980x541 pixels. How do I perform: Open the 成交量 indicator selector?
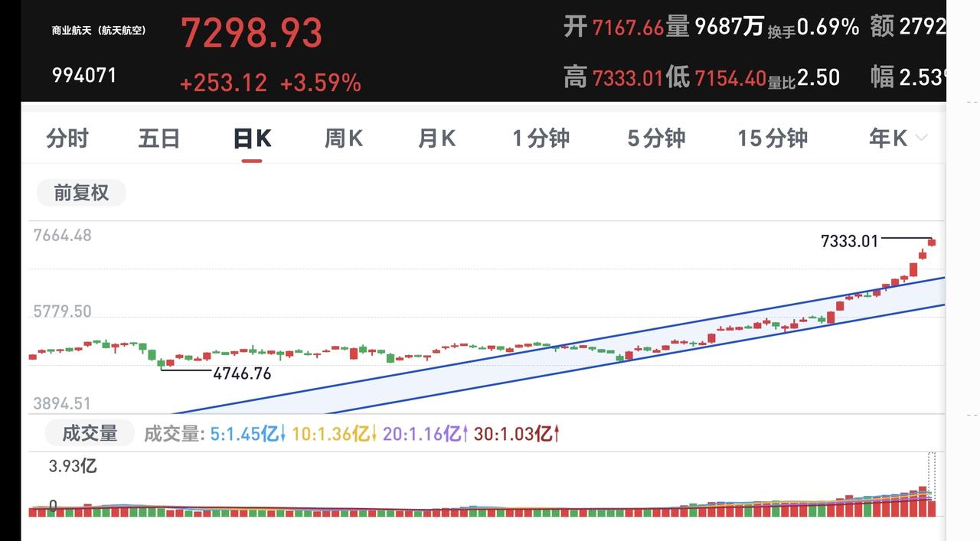tap(90, 434)
